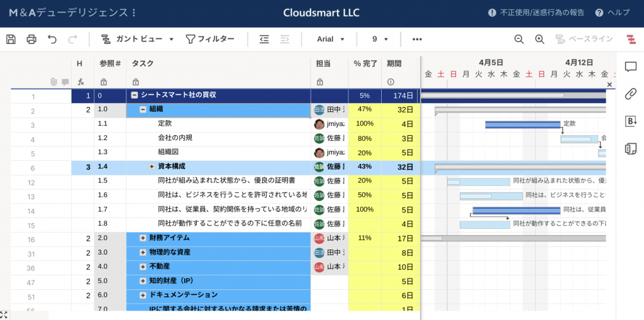644x320 pixels.
Task: Expand the 知的財産（IP） section
Action: point(143,281)
